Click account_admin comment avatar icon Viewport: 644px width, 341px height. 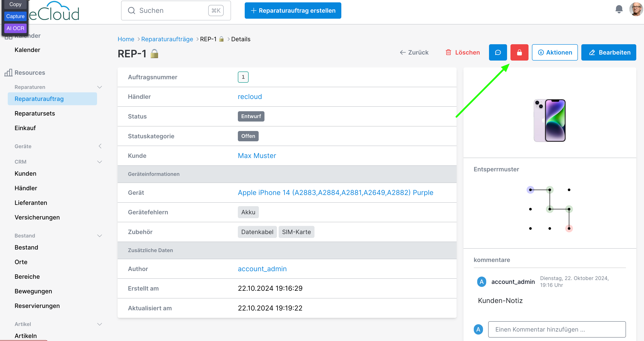(481, 282)
